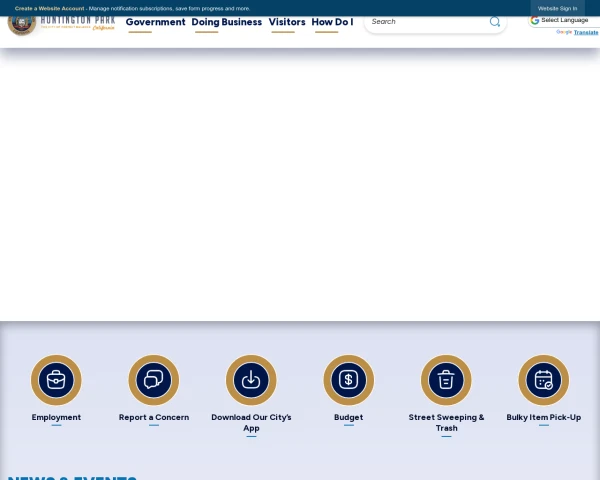The width and height of the screenshot is (600, 480).
Task: Open the How Do I menu
Action: [x=332, y=22]
